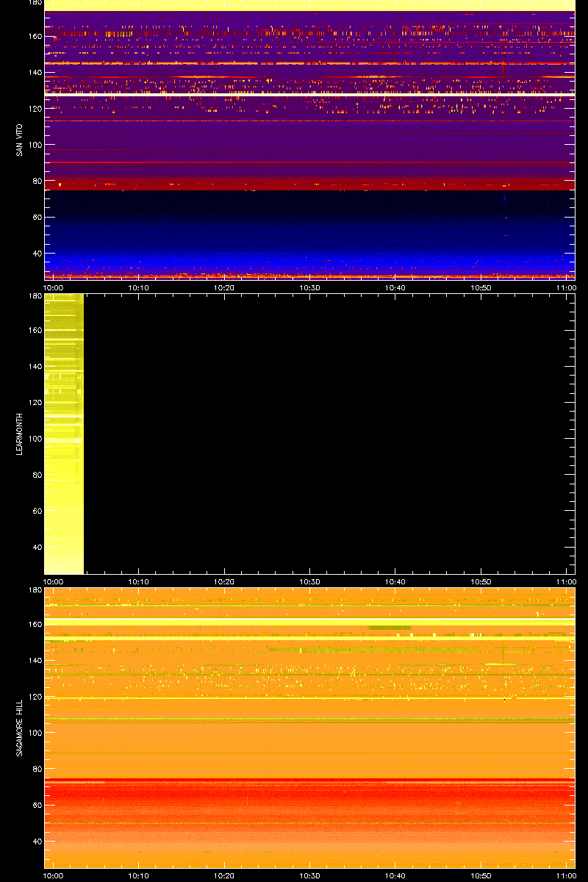Click 60 frequency label on Sagamore Hill axis
This screenshot has height=882, width=588.
click(37, 806)
